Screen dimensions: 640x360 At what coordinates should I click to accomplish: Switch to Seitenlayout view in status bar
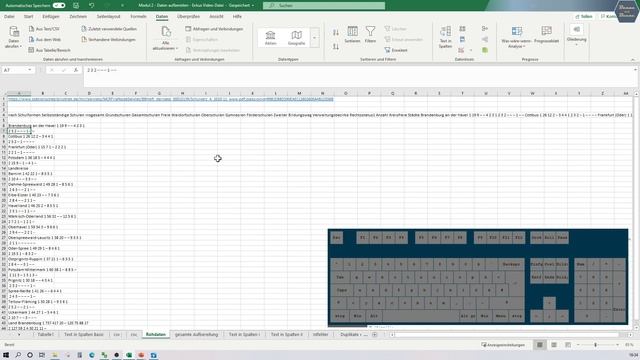(554, 345)
